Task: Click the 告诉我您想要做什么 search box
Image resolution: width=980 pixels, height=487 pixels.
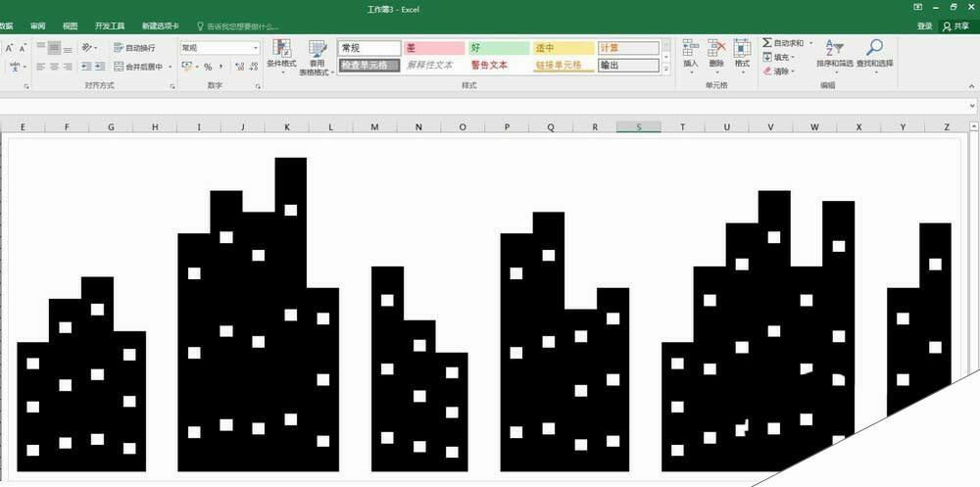Action: tap(239, 26)
